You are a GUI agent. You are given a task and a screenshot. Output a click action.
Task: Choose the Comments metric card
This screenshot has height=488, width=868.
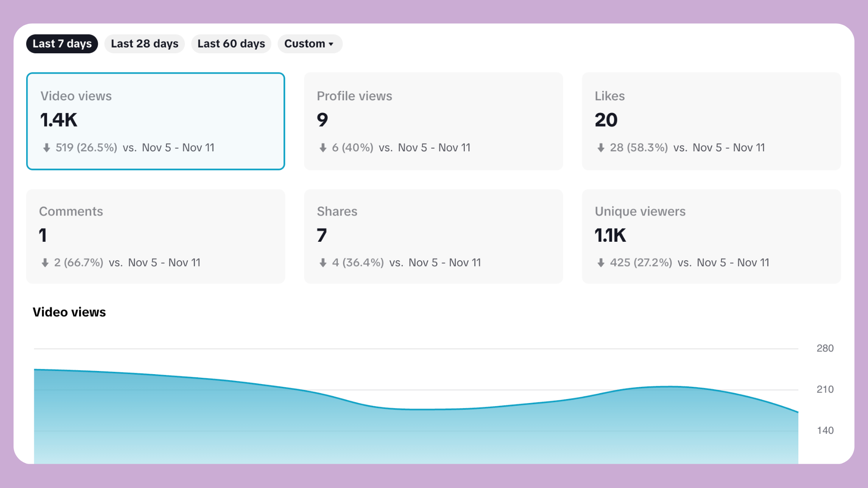pos(156,236)
